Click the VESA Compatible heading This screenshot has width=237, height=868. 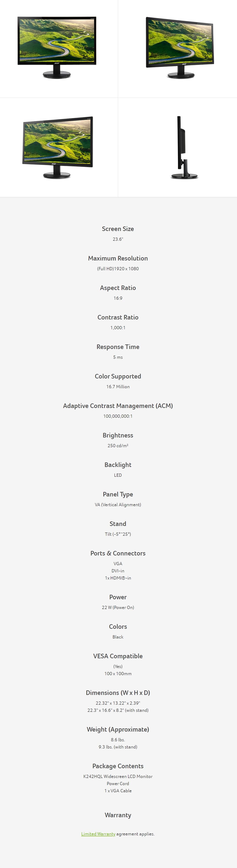click(118, 656)
